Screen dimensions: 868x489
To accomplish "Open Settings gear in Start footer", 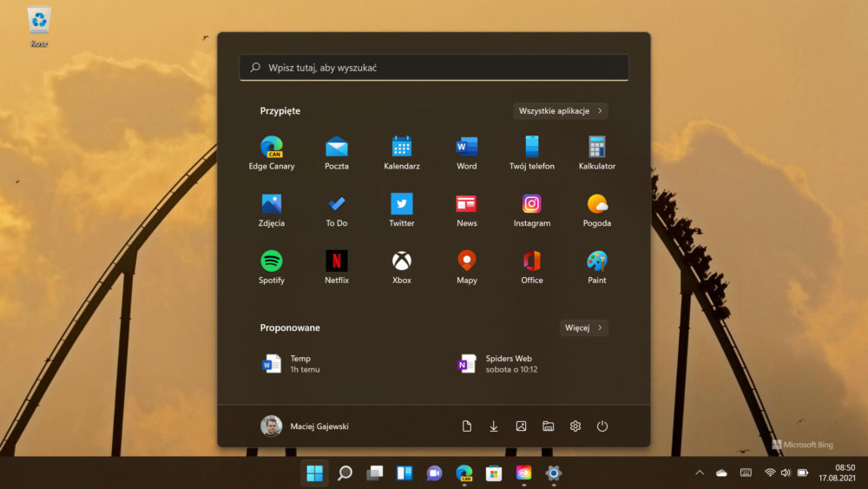I will (575, 426).
